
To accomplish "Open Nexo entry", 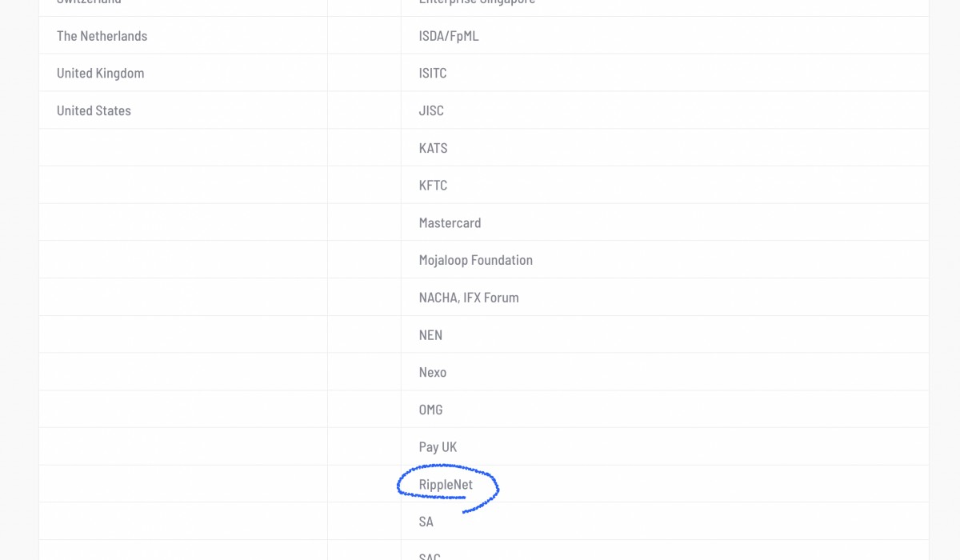I will [432, 372].
